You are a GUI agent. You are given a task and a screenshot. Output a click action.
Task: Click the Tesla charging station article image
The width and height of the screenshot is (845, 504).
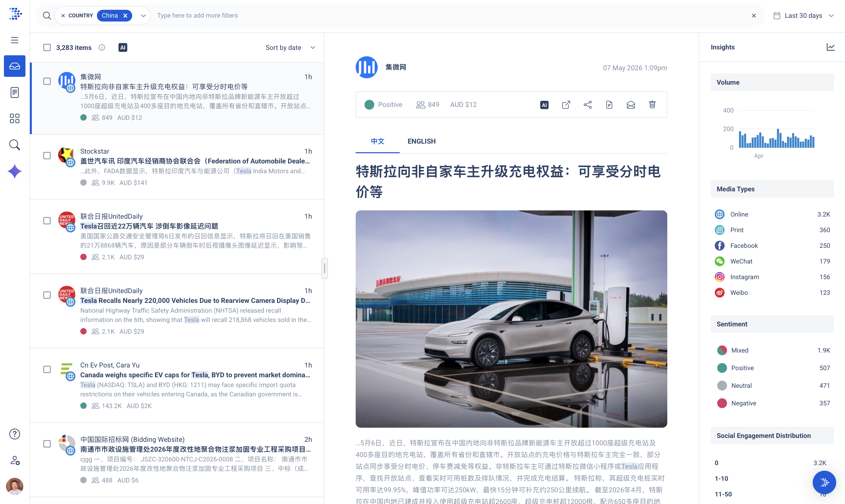(511, 319)
